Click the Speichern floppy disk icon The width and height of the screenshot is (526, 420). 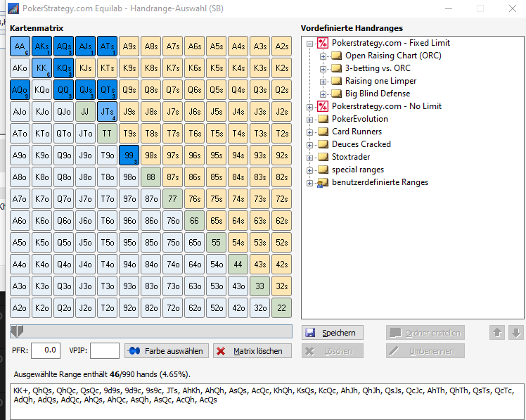[310, 333]
